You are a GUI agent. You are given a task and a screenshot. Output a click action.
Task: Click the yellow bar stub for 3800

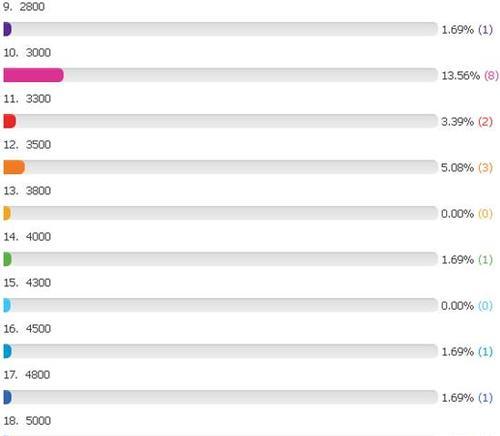pyautogui.click(x=7, y=213)
